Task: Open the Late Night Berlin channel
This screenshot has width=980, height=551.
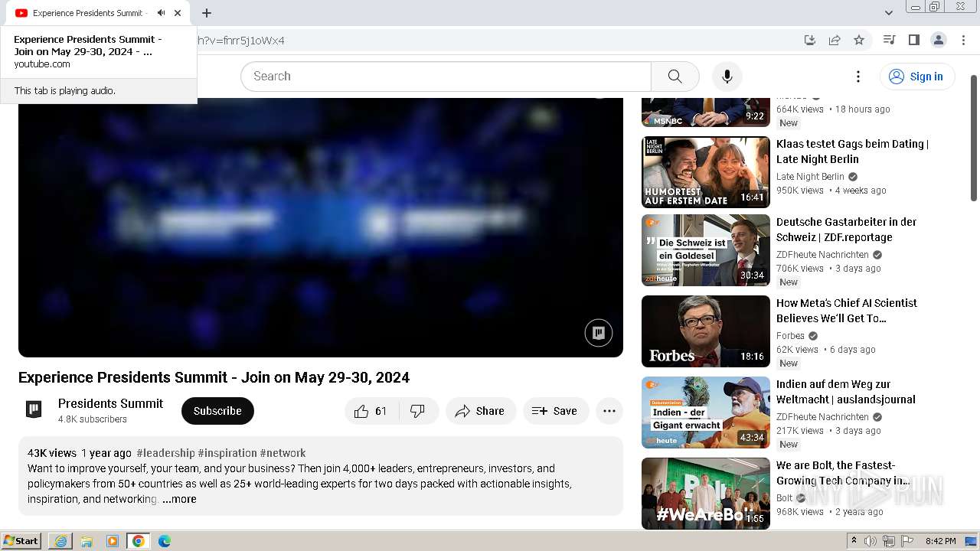Action: [x=810, y=177]
